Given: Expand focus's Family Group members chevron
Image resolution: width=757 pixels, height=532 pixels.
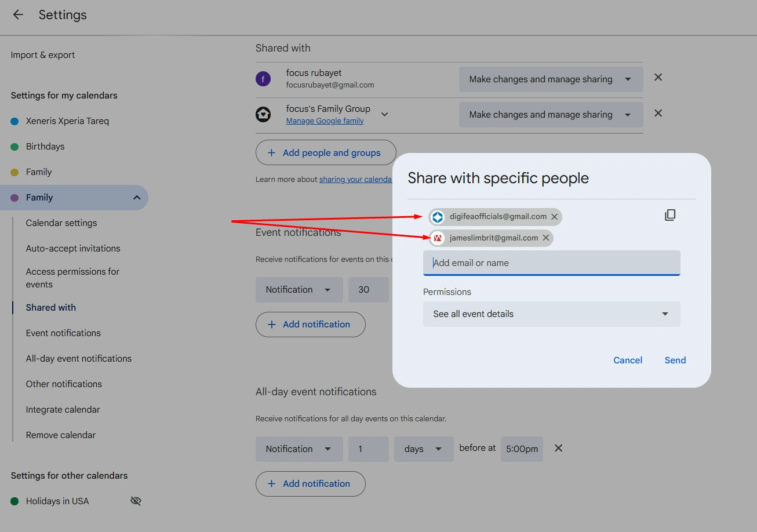Looking at the screenshot, I should (384, 114).
